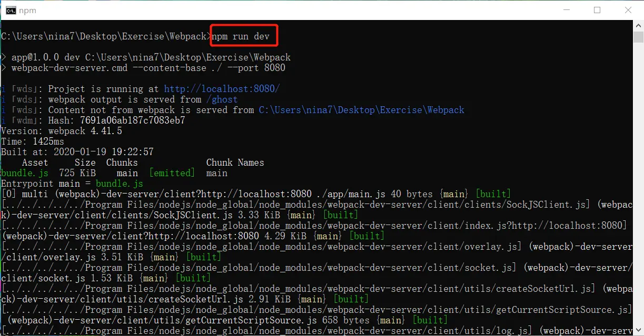644x336 pixels.
Task: Click the Version: webpack 4.41.5 line
Action: coord(62,131)
